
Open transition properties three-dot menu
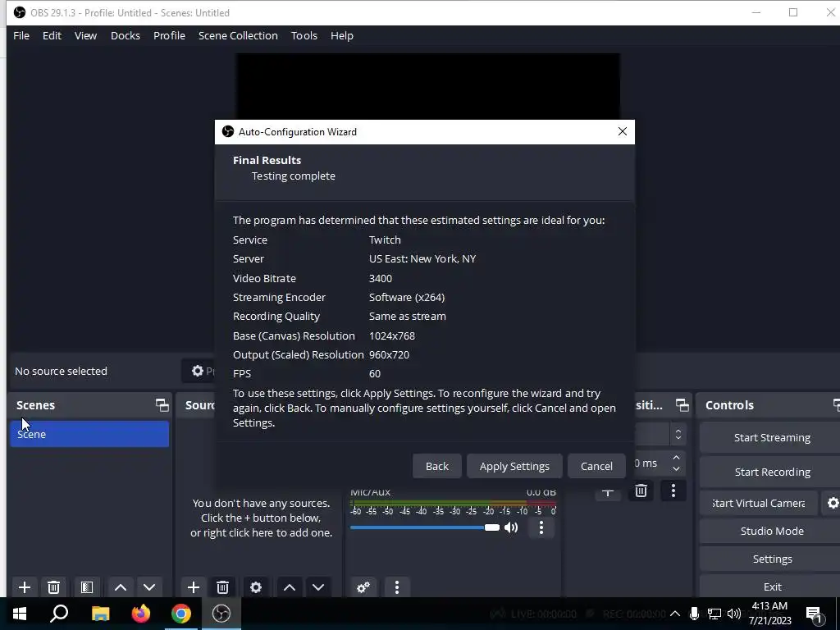click(x=673, y=491)
